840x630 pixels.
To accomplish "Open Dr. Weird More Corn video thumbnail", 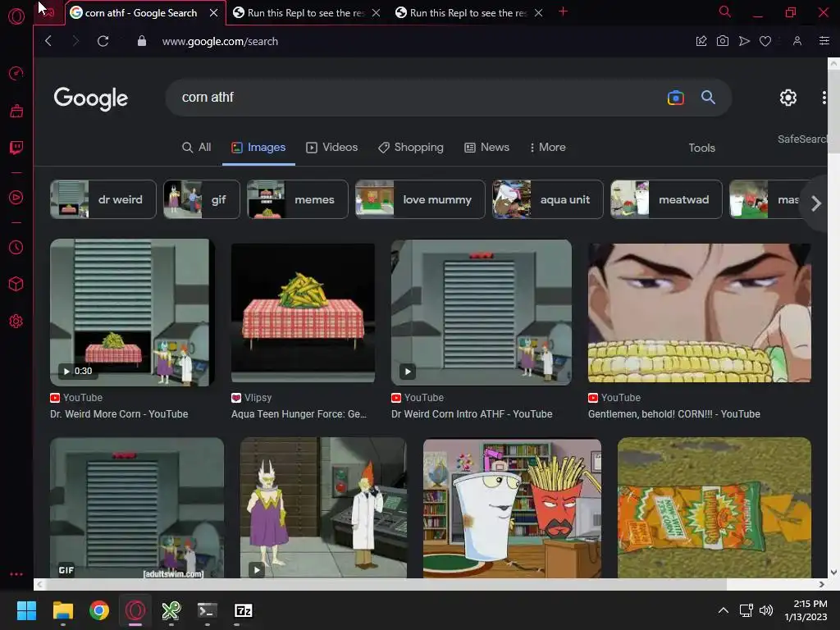I will 132,313.
